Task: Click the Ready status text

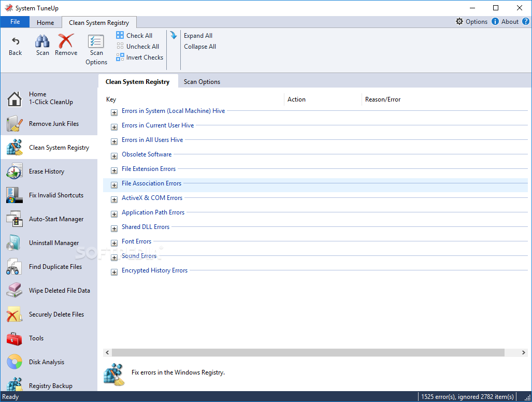Action: pyautogui.click(x=10, y=397)
